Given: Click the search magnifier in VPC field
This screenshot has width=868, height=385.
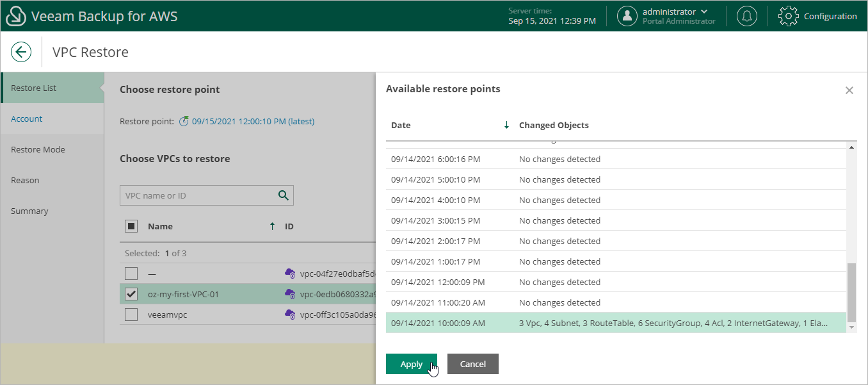Looking at the screenshot, I should point(283,195).
